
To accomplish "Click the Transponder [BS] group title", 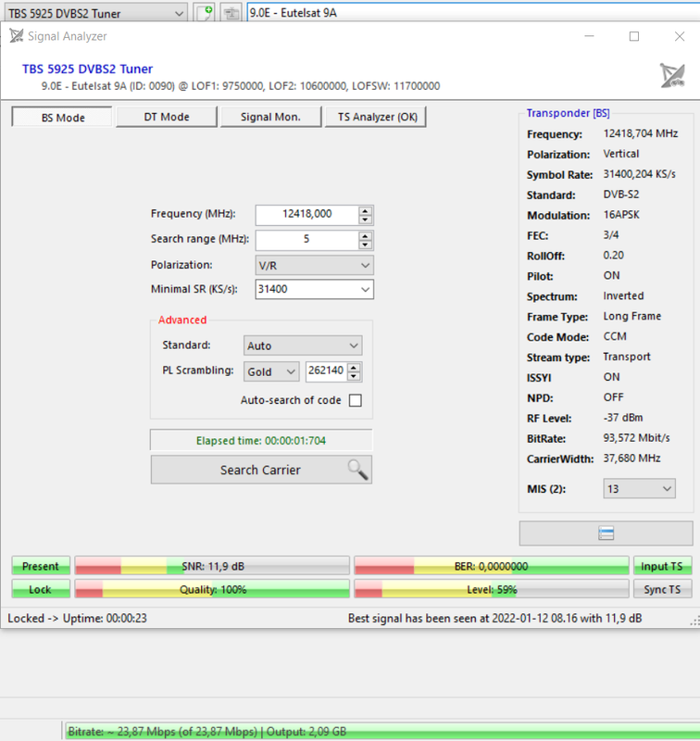I will (568, 113).
